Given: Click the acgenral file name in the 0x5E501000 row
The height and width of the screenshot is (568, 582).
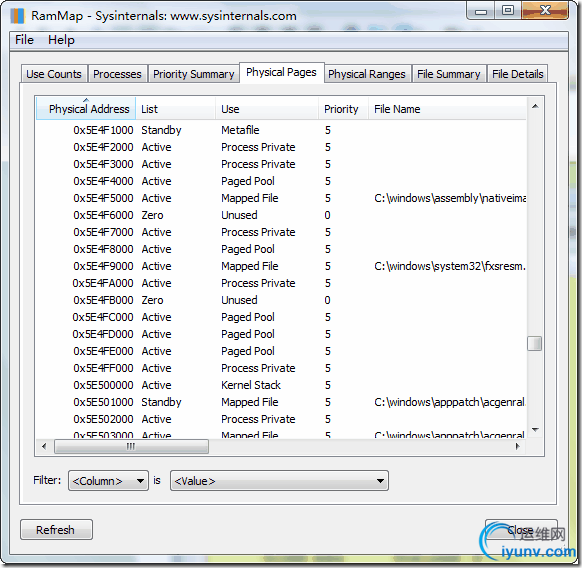Looking at the screenshot, I should [450, 402].
